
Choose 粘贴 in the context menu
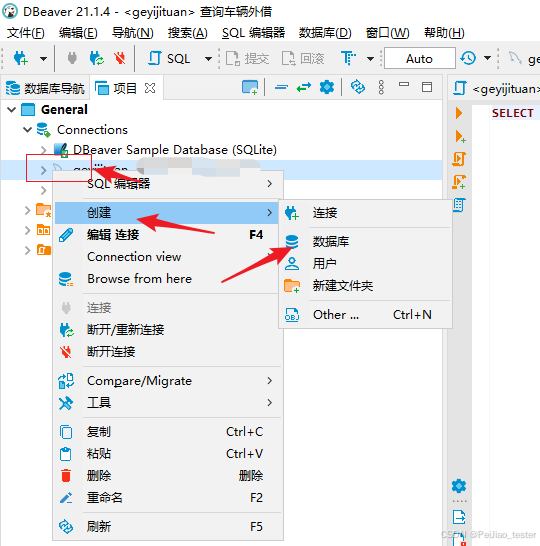click(168, 454)
